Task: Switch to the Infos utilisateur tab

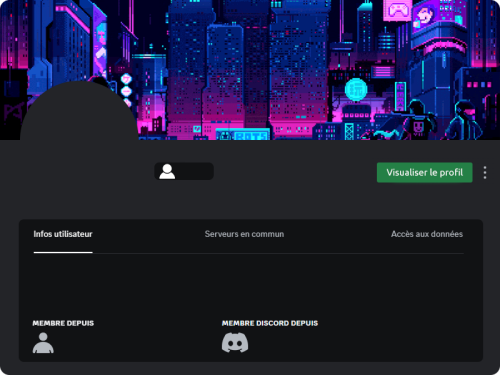Action: pos(63,234)
